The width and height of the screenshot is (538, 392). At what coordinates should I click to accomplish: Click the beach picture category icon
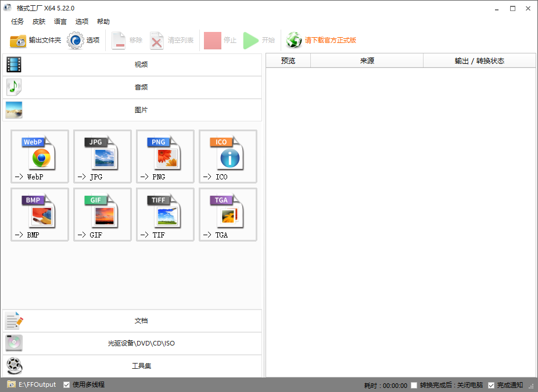pyautogui.click(x=14, y=110)
